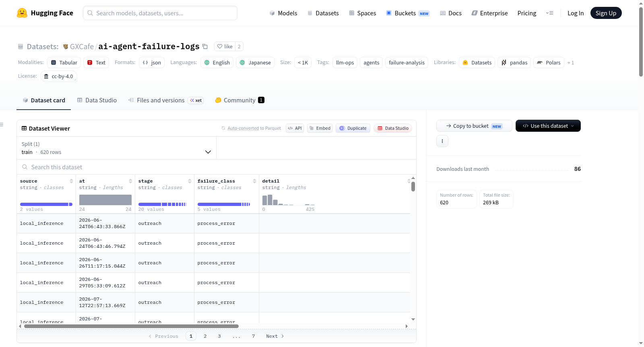Select the agents tag
Image resolution: width=644 pixels, height=347 pixels.
coord(372,62)
